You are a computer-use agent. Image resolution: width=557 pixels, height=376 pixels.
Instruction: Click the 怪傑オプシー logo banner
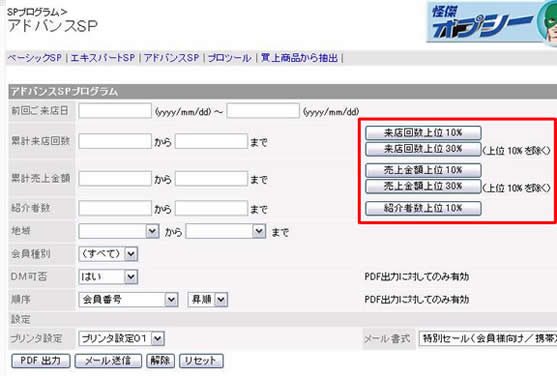492,22
